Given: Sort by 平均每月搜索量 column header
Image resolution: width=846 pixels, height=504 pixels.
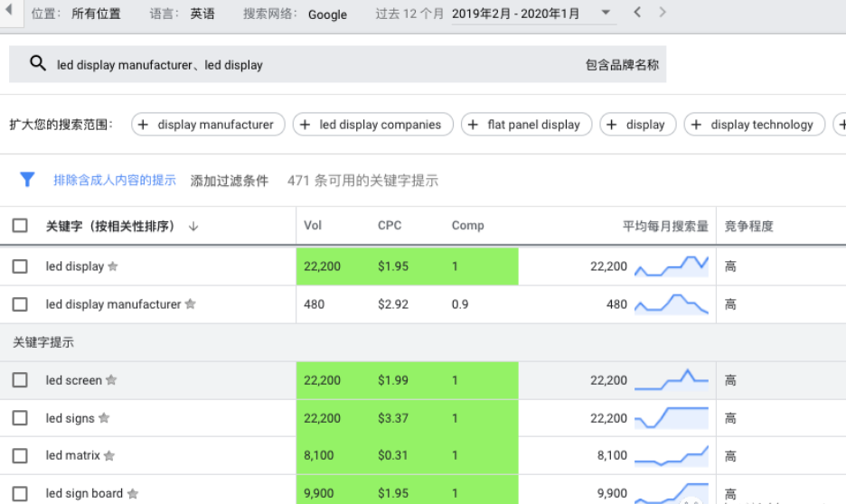Looking at the screenshot, I should 664,226.
